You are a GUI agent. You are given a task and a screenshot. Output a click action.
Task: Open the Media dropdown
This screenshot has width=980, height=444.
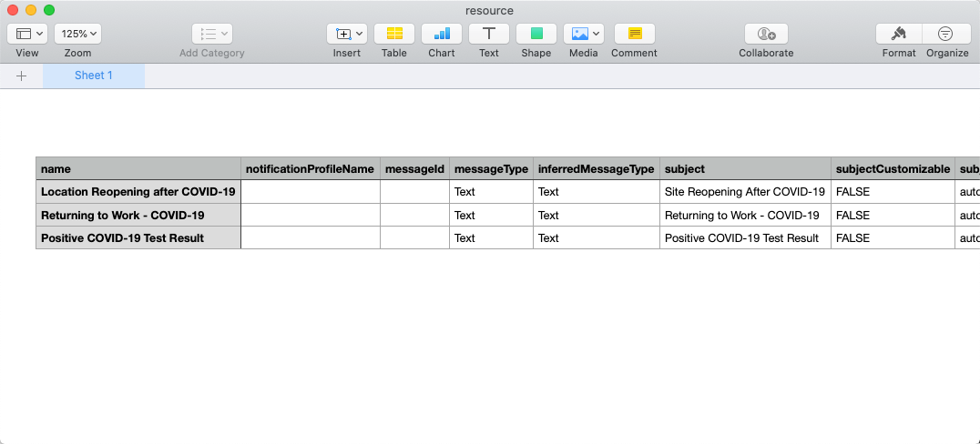(x=584, y=34)
